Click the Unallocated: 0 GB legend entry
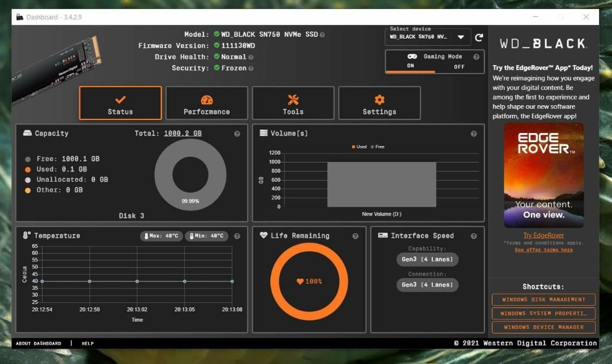Image resolution: width=612 pixels, height=364 pixels. [66, 179]
